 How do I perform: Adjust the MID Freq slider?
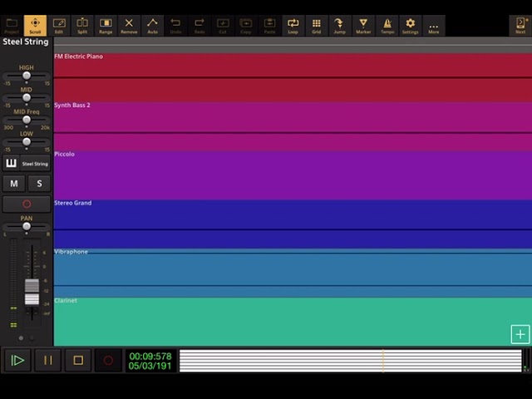coord(27,120)
